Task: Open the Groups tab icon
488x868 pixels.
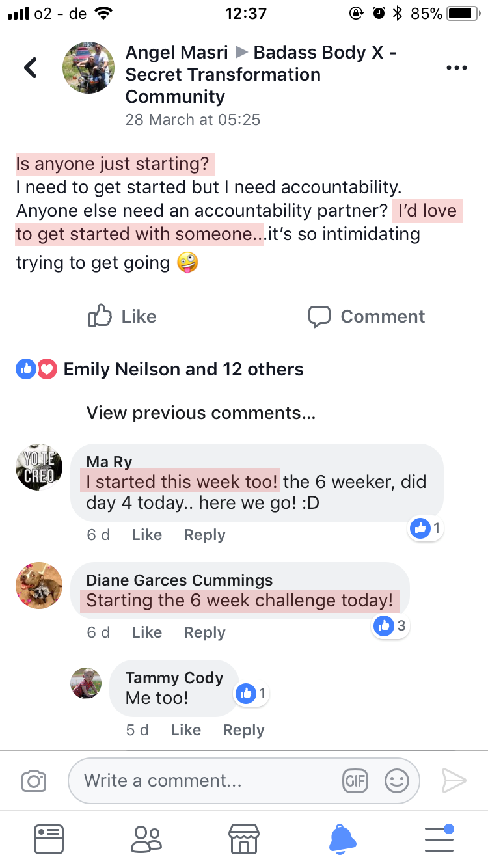Action: click(146, 839)
